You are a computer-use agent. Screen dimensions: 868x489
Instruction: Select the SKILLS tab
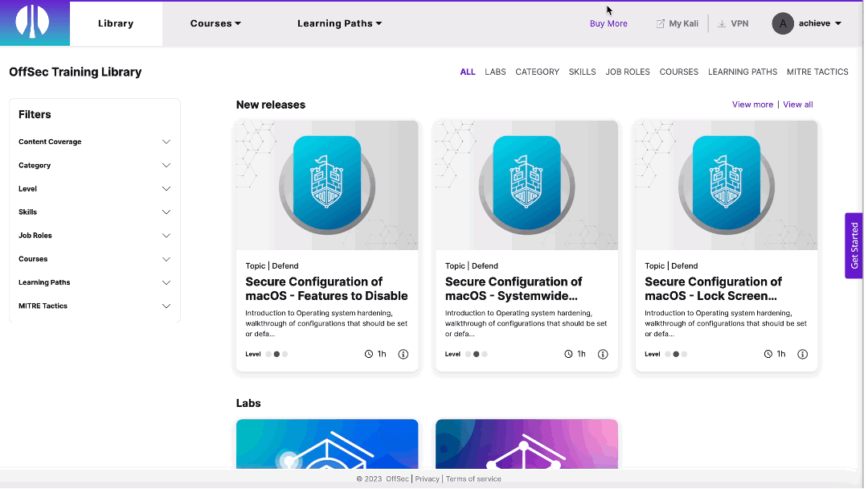(582, 72)
